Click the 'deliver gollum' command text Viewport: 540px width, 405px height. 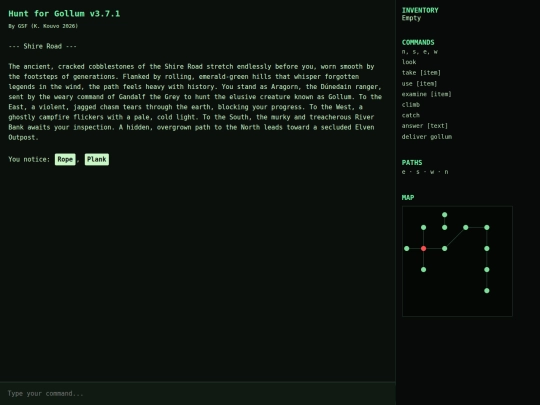tap(427, 137)
